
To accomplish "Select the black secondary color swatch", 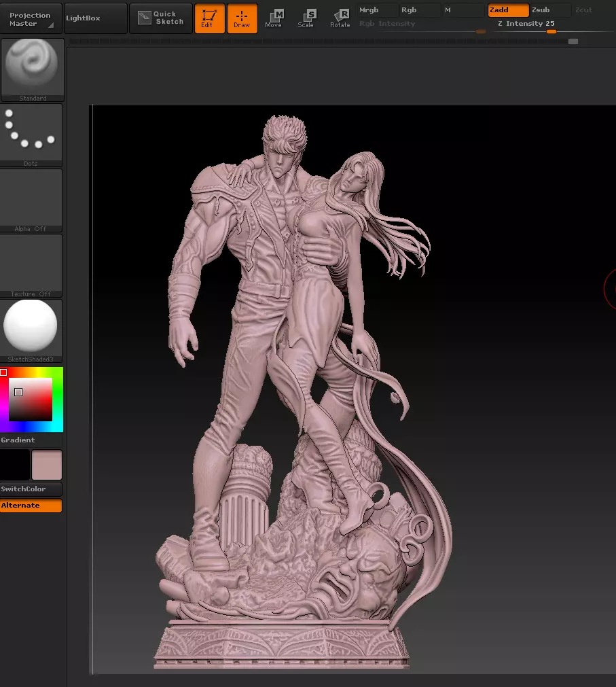I will pyautogui.click(x=15, y=465).
